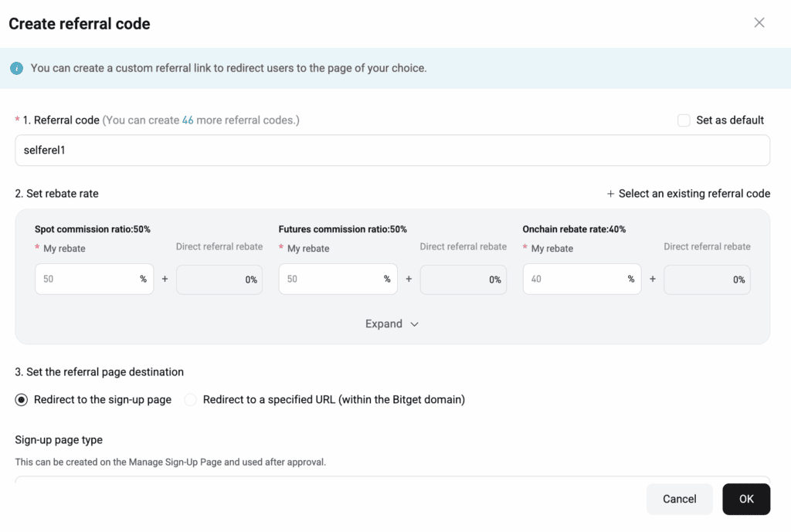Confirm with the OK button
Viewport: 791px width, 532px height.
(x=745, y=499)
